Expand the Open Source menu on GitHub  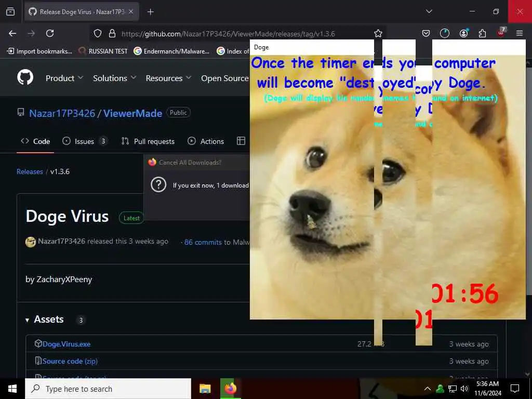tap(225, 78)
